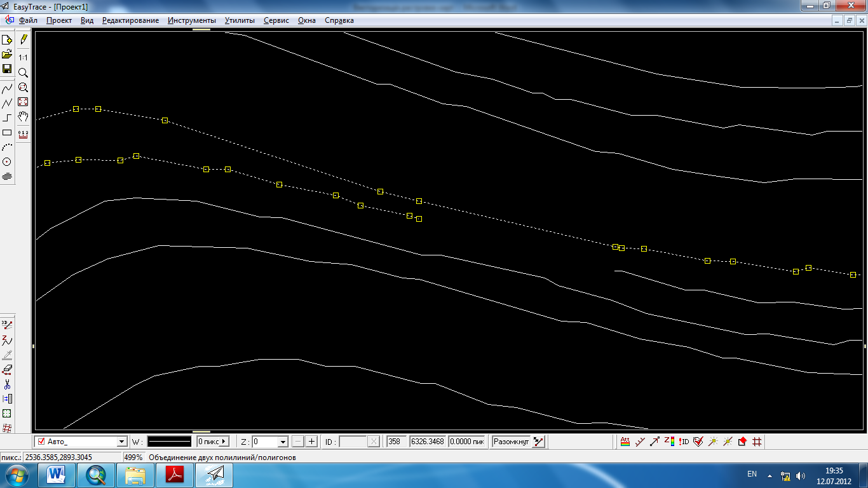Select the Z-curve tool icon

click(x=7, y=340)
